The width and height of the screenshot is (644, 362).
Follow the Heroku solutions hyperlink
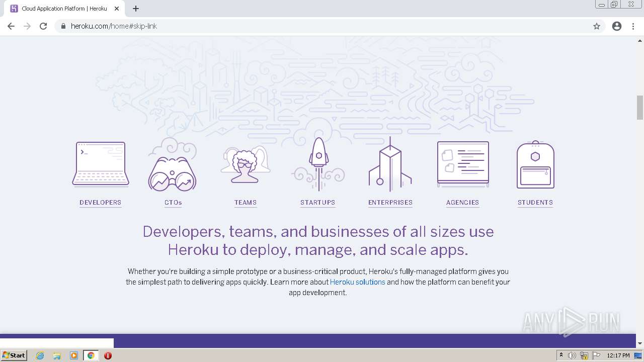[x=358, y=282]
